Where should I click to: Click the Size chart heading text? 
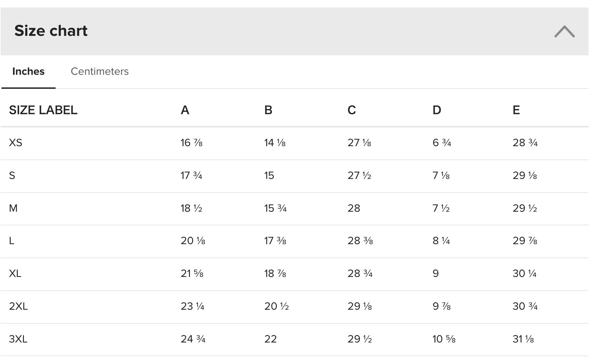[x=51, y=31]
